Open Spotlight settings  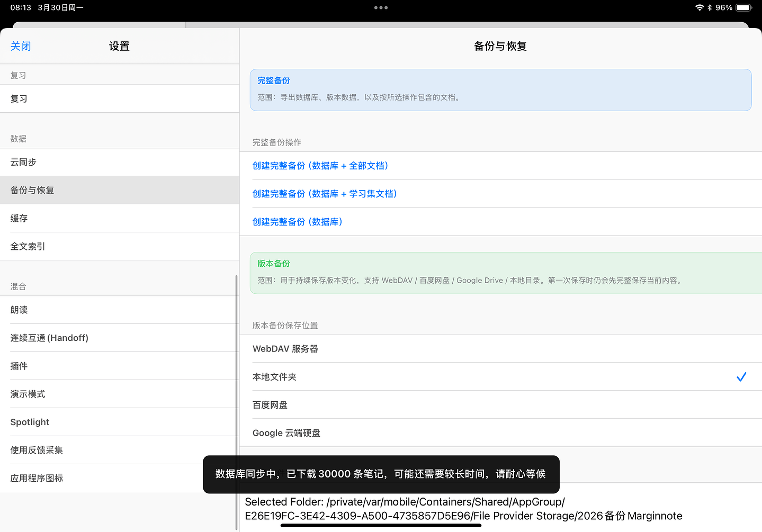click(x=30, y=422)
